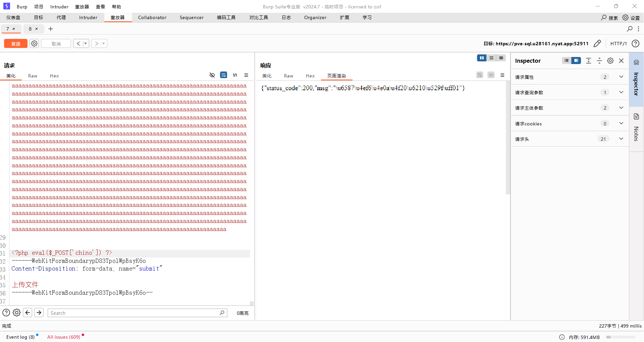Click HTTP/1 protocol toggle
The image size is (644, 342).
(618, 44)
